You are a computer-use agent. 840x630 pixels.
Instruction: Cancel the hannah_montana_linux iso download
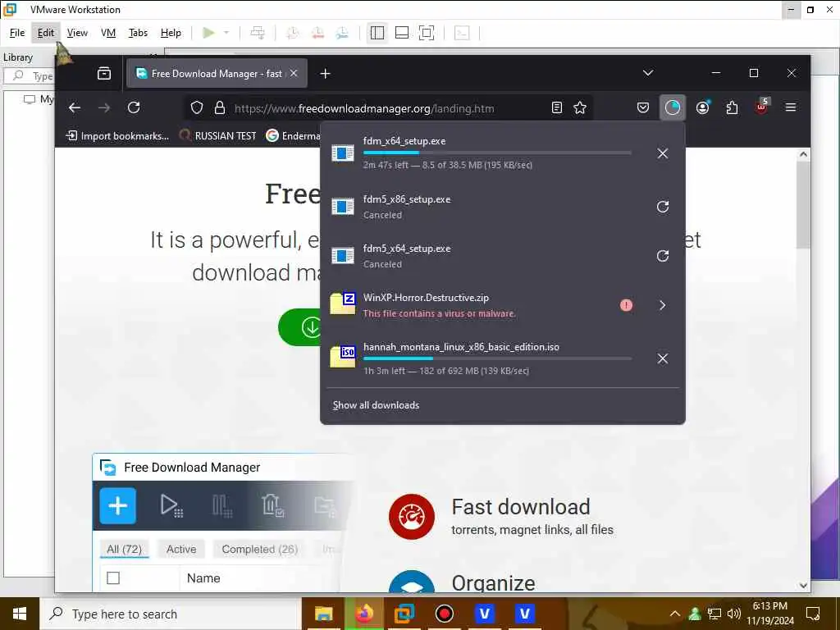[x=662, y=359]
